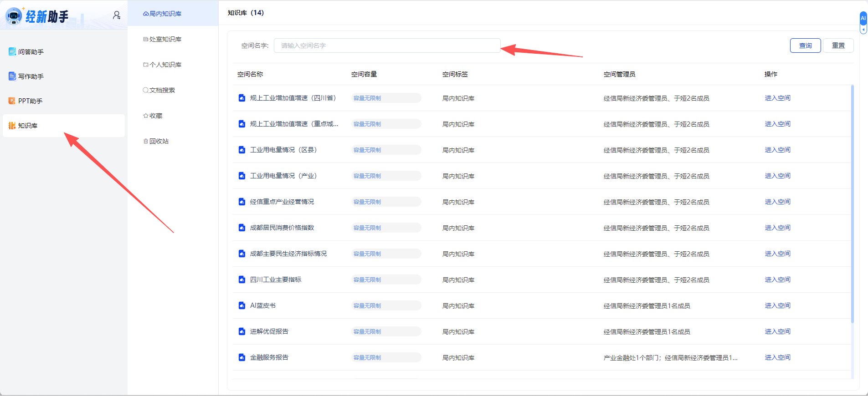
Task: Click the 写作助手 sidebar icon
Action: click(x=12, y=76)
